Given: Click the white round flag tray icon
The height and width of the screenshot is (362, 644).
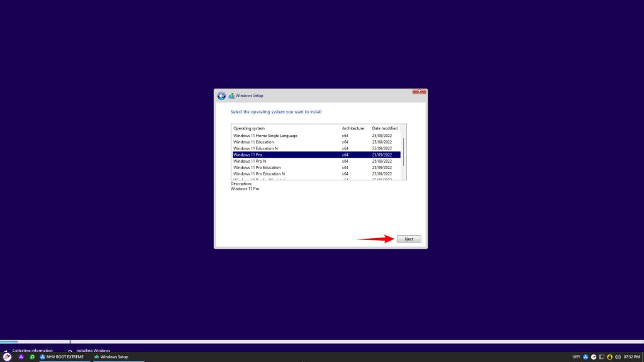Looking at the screenshot, I should (594, 357).
